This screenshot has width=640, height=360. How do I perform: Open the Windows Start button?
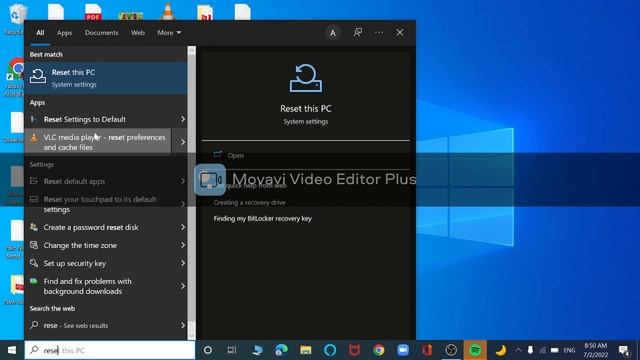12,350
